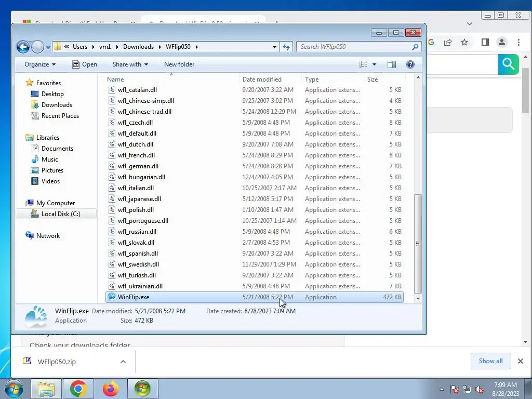Click the Explorer Help question mark icon
The image size is (532, 399).
click(x=410, y=64)
